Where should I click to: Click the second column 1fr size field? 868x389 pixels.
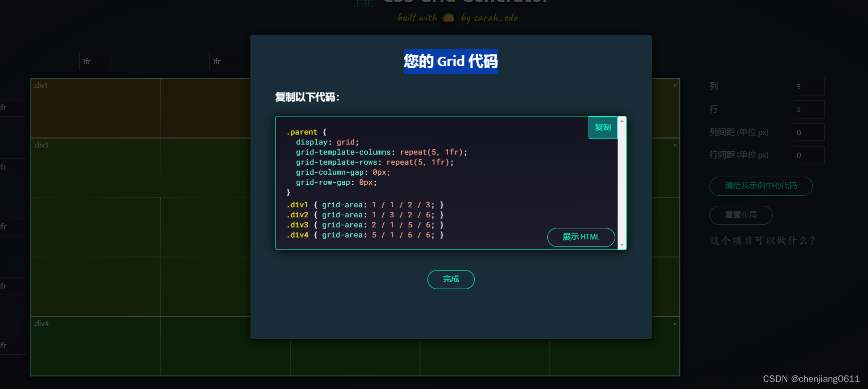coord(224,62)
